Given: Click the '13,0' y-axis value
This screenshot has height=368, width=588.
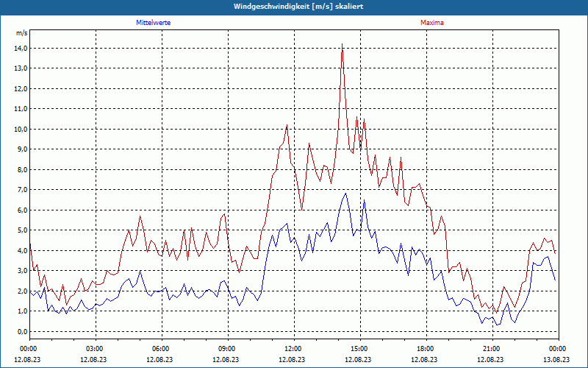Looking at the screenshot, I should pos(21,68).
